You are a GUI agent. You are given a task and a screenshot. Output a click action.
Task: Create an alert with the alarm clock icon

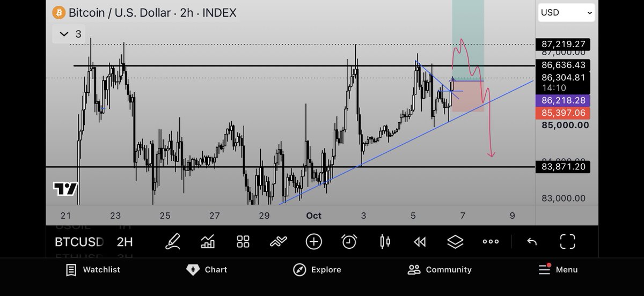tap(349, 242)
